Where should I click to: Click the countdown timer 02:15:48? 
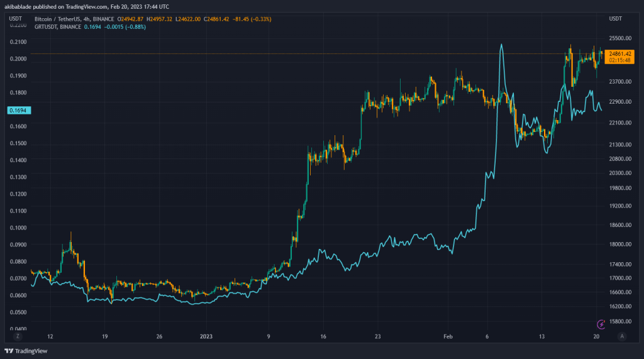(x=619, y=60)
